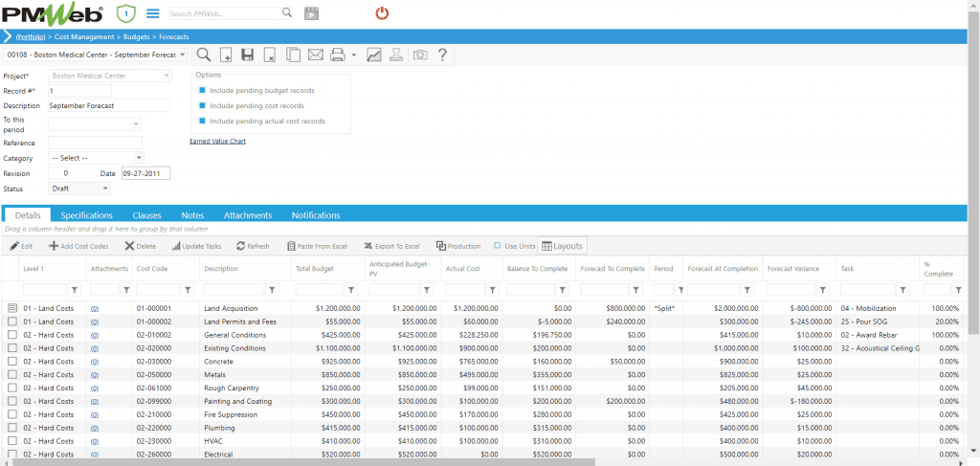The height and width of the screenshot is (466, 980).
Task: Toggle Include pending cost records
Action: tap(203, 105)
